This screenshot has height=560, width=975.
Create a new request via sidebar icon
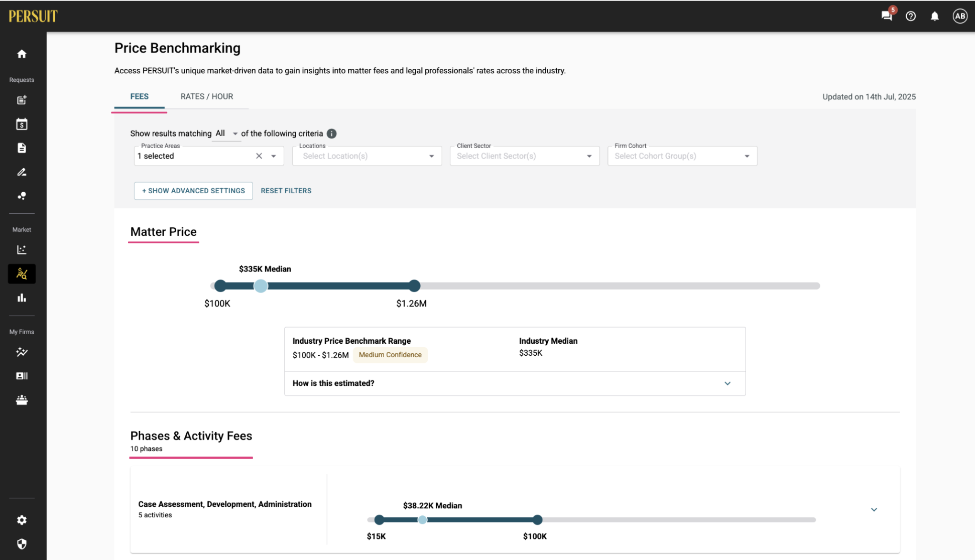(22, 100)
